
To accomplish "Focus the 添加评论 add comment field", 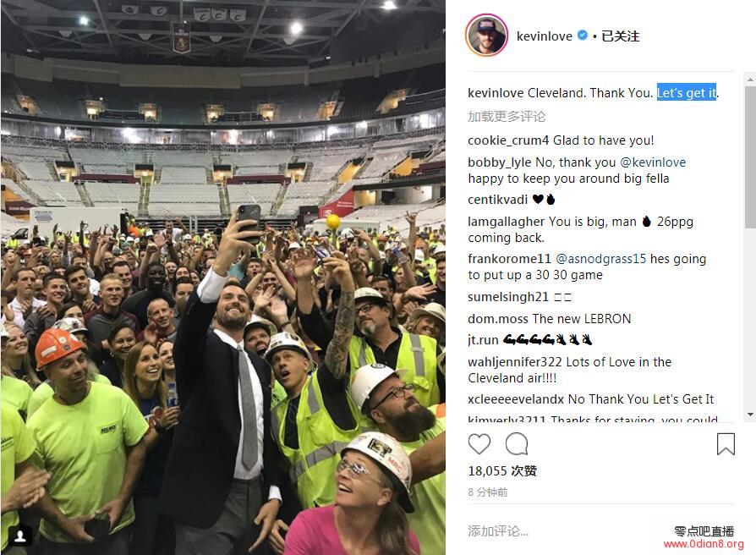I will [559, 531].
